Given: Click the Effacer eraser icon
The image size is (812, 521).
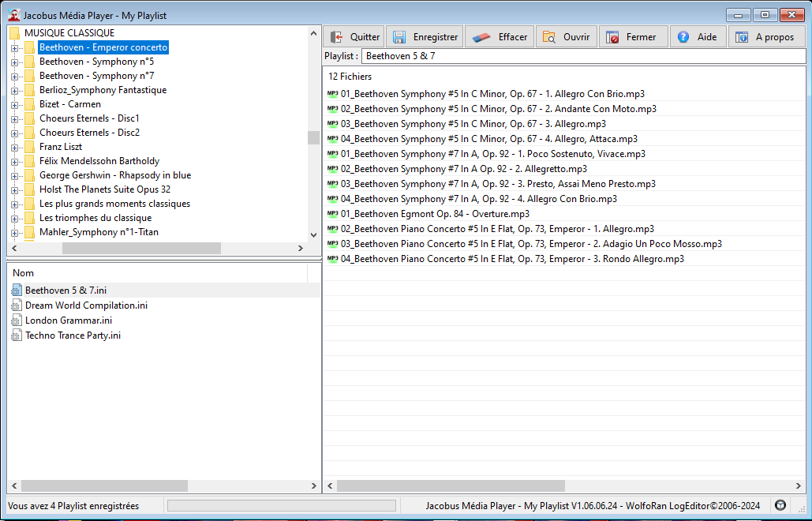Looking at the screenshot, I should 481,37.
